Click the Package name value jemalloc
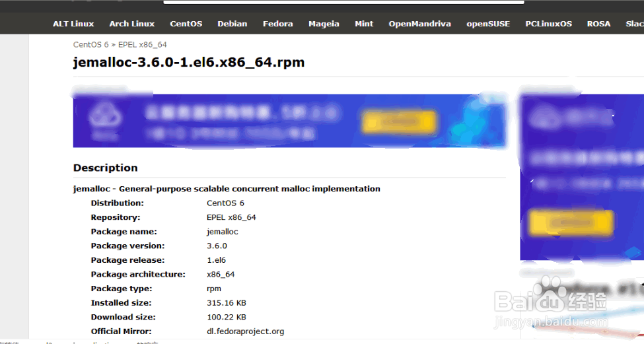 pos(222,232)
